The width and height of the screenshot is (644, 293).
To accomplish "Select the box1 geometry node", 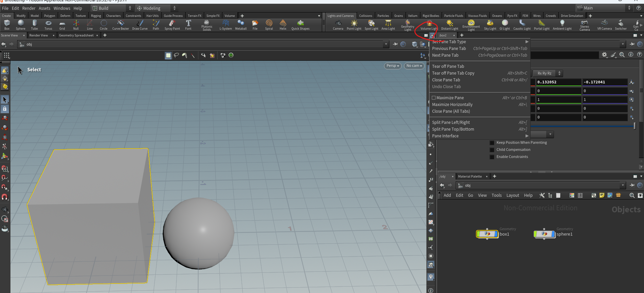I will (487, 234).
